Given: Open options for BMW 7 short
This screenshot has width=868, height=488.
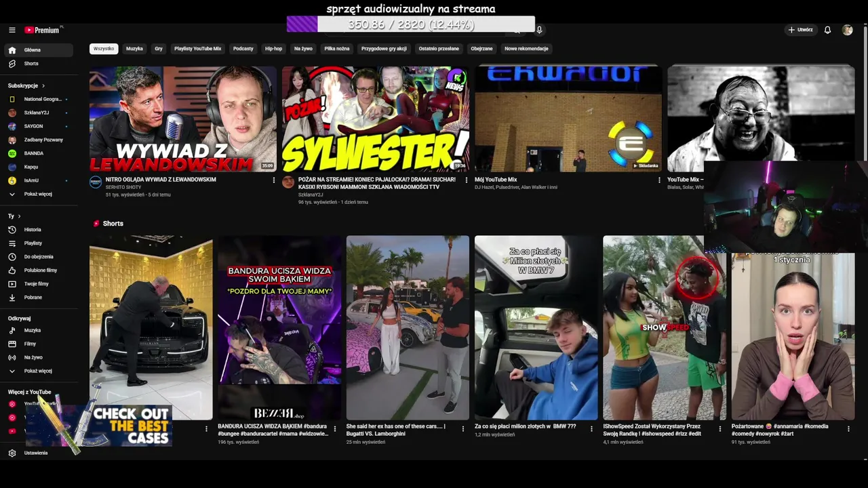Looking at the screenshot, I should tap(592, 429).
